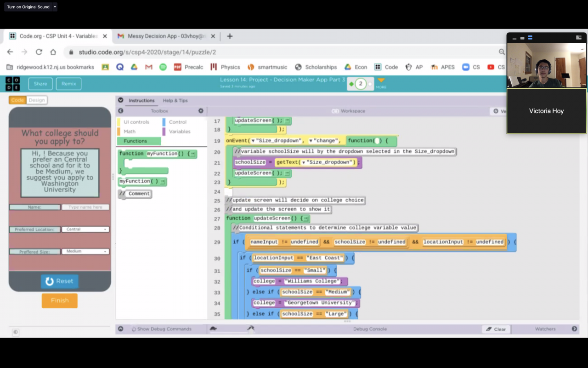Open the UI controls toolbox category
The width and height of the screenshot is (588, 368).
tap(136, 122)
